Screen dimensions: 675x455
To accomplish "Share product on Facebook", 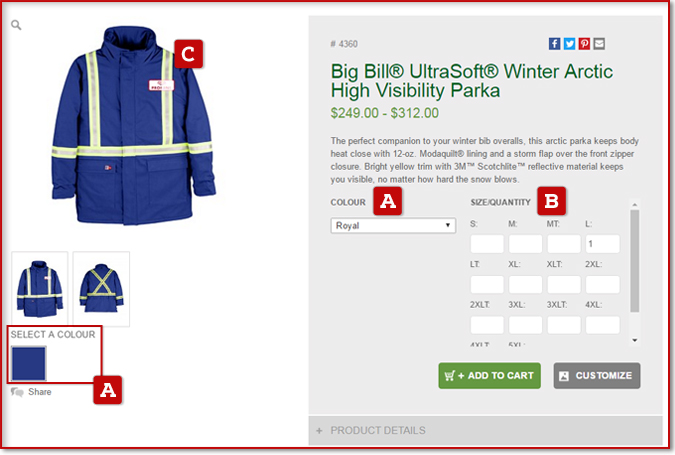I will coord(554,43).
